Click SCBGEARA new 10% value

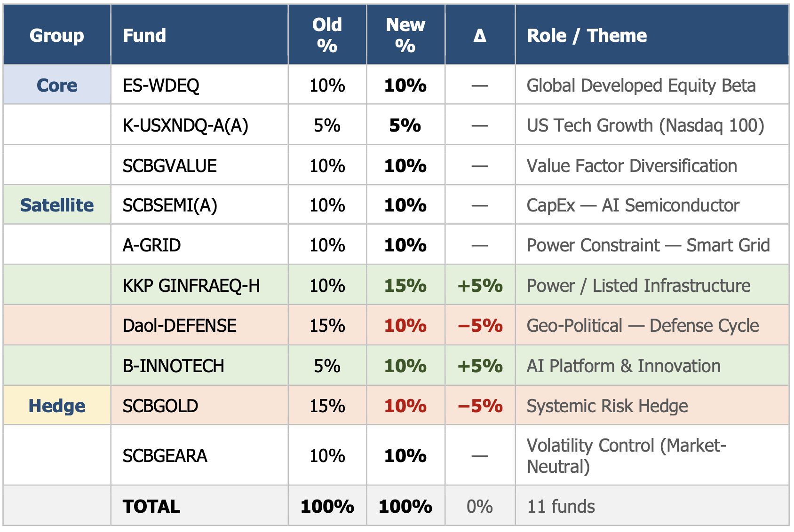coord(405,455)
